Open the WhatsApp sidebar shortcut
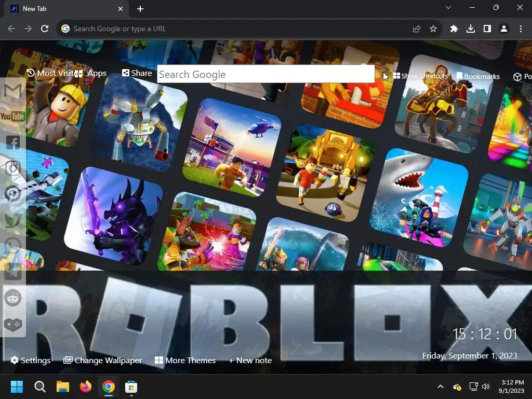 pos(13,246)
